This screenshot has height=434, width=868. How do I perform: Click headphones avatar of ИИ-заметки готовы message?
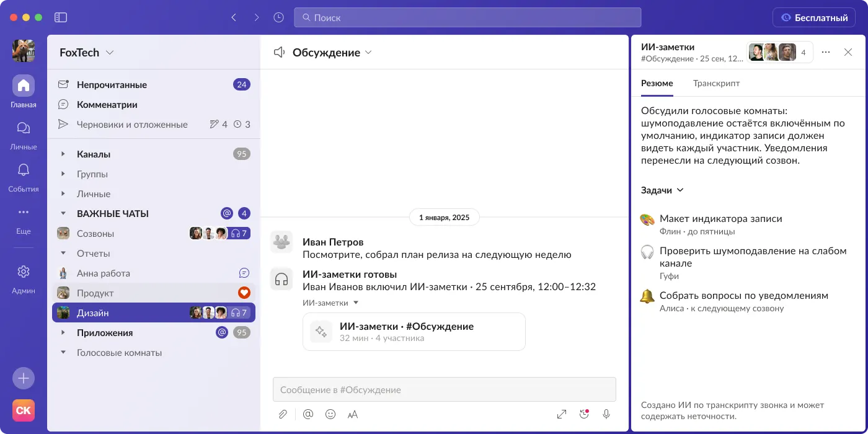click(282, 279)
